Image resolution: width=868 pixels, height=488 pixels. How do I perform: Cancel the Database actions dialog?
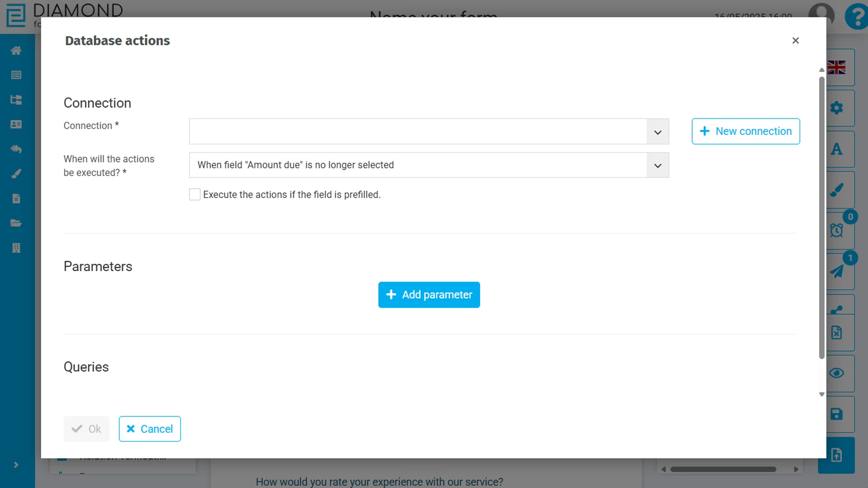(149, 429)
